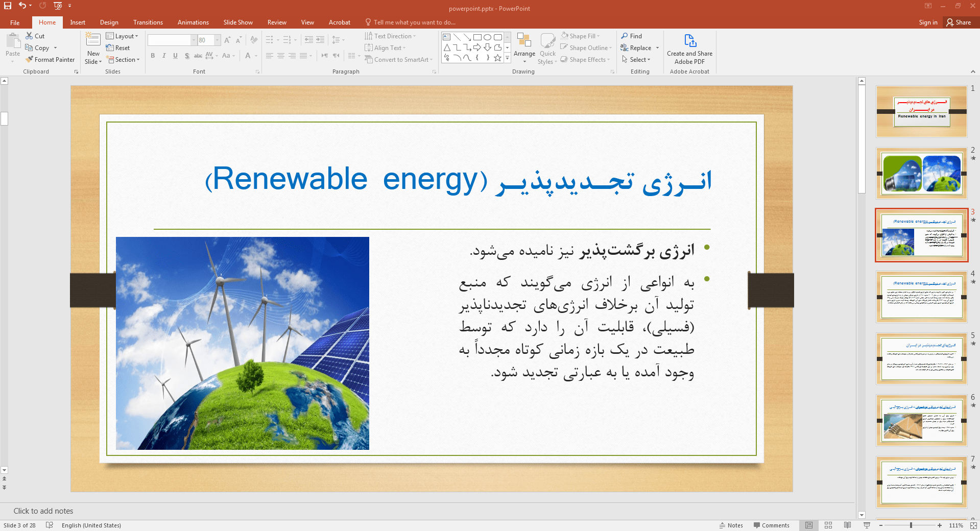
Task: Open the Layout dropdown
Action: [122, 36]
